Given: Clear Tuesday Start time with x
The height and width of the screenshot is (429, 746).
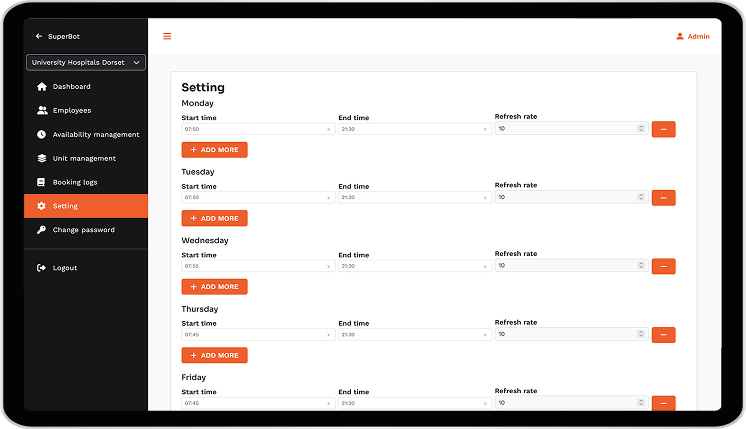Looking at the screenshot, I should pos(328,198).
